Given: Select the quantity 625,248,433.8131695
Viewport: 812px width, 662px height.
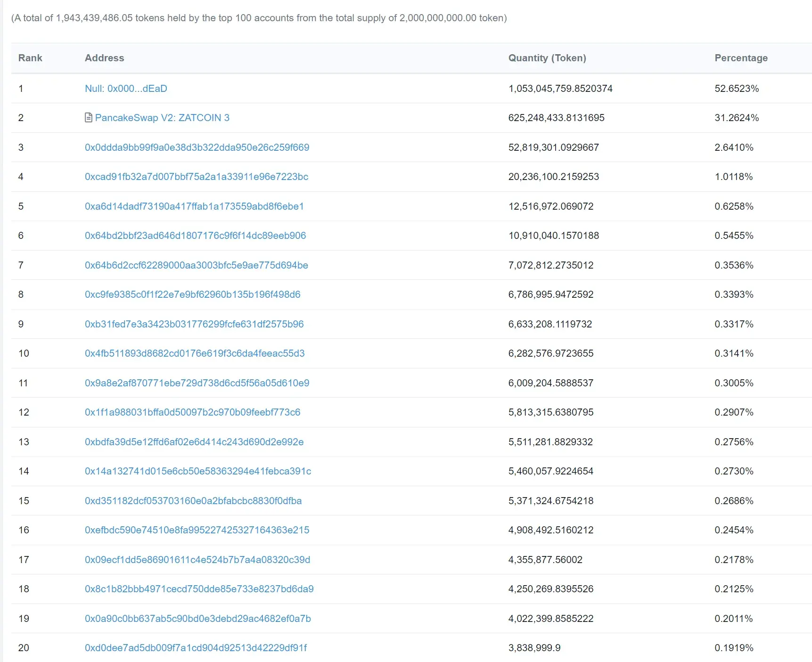Looking at the screenshot, I should [x=557, y=118].
